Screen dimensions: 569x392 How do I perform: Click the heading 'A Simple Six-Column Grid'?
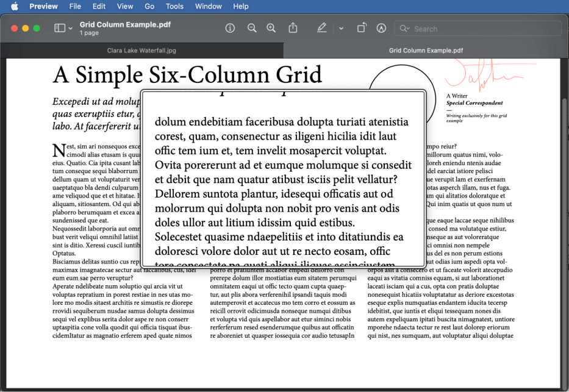pos(187,74)
